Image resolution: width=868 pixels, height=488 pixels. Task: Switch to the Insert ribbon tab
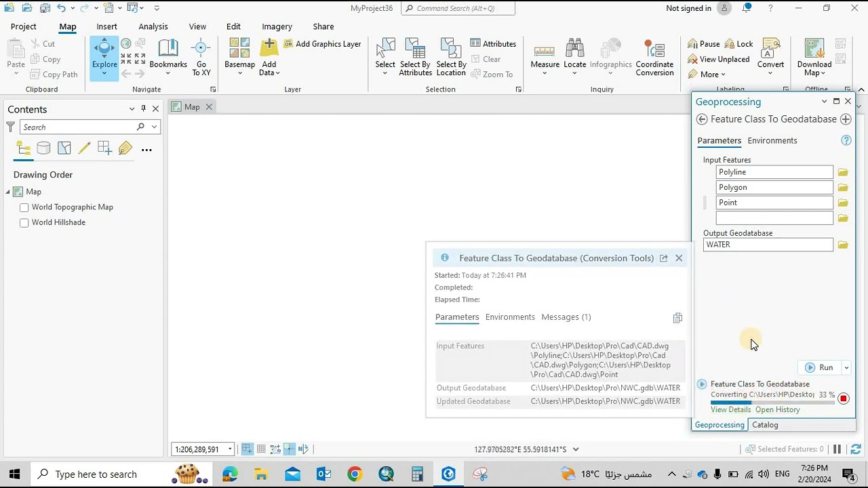(x=106, y=26)
